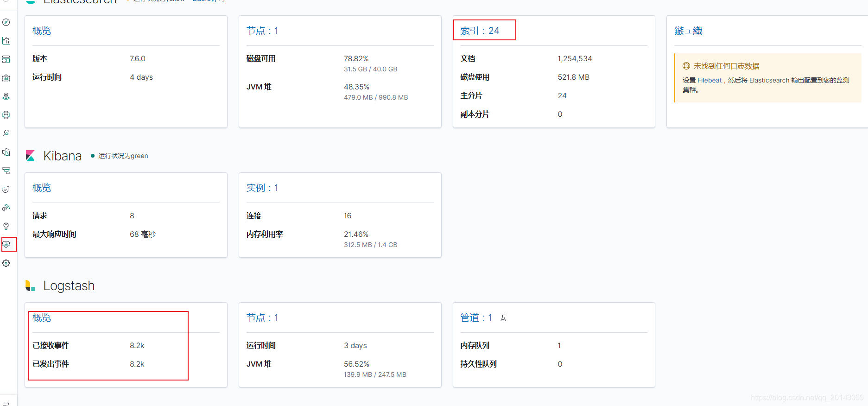This screenshot has height=406, width=868.
Task: Open Discover from the sidebar compass icon
Action: (6, 22)
